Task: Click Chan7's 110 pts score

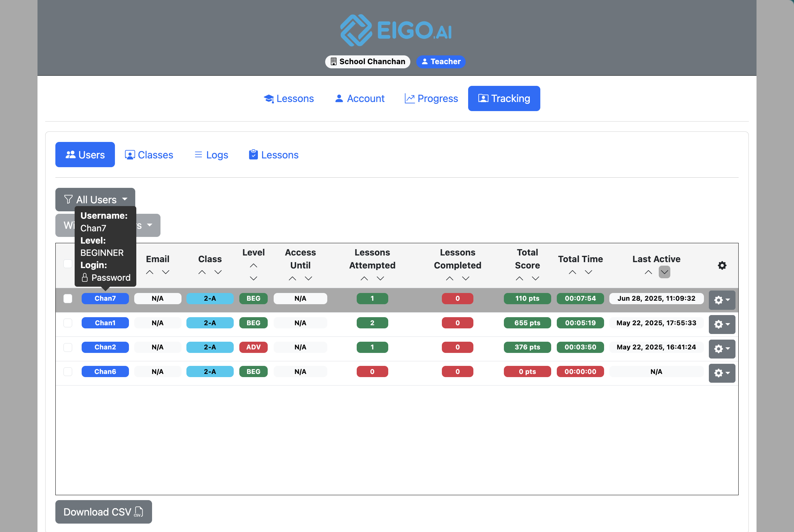Action: 527,299
